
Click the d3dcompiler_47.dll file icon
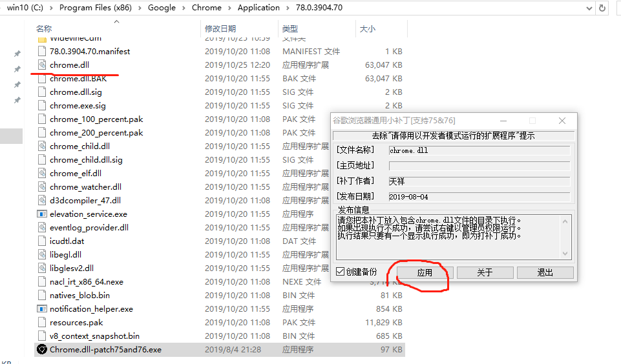pyautogui.click(x=42, y=200)
